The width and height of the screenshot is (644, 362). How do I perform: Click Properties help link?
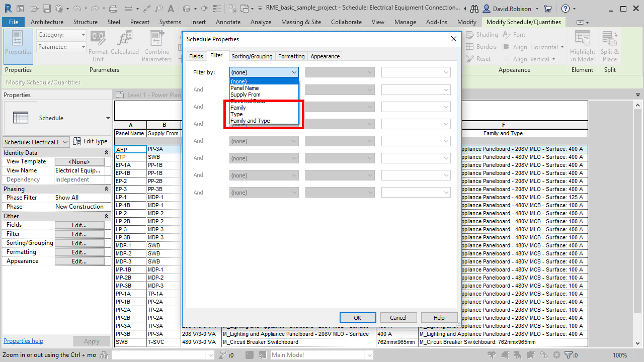coord(23,340)
